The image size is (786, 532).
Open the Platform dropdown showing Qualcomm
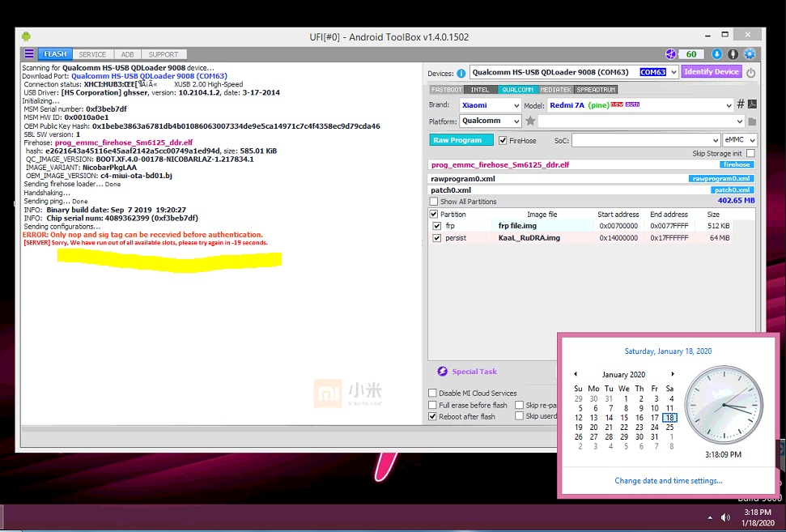(516, 121)
